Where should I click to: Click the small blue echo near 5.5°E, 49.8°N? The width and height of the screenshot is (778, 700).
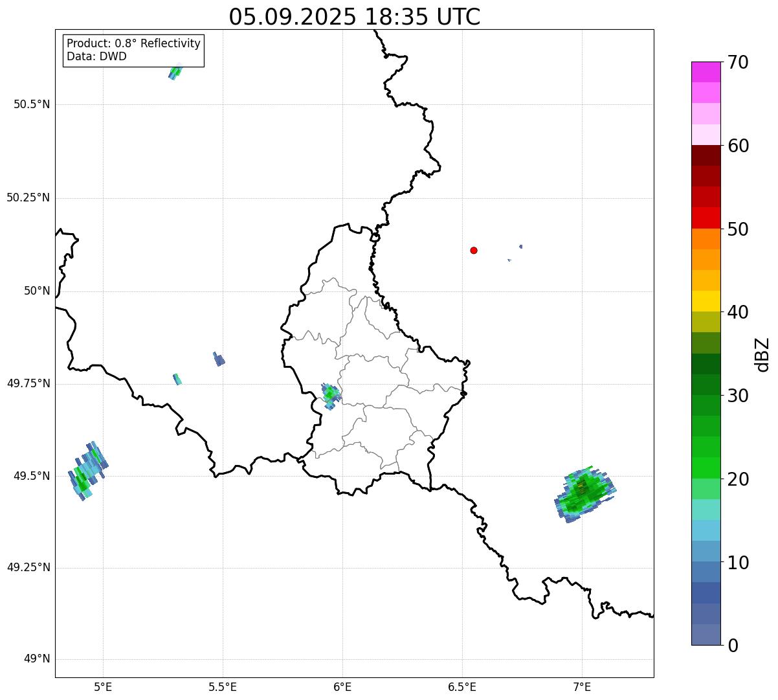[219, 359]
